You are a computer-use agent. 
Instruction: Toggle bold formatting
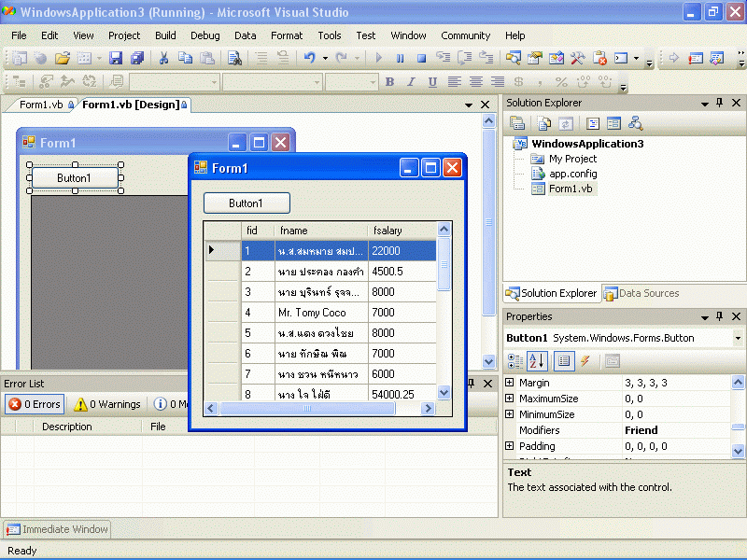pos(389,82)
